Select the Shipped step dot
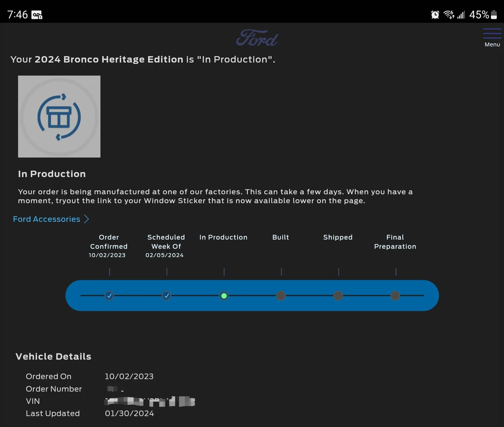504x427 pixels. pyautogui.click(x=338, y=296)
